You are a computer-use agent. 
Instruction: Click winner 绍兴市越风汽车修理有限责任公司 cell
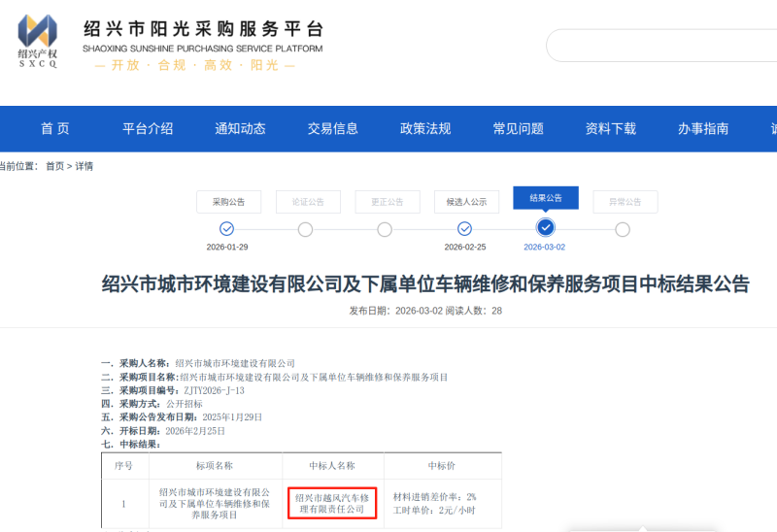click(332, 503)
